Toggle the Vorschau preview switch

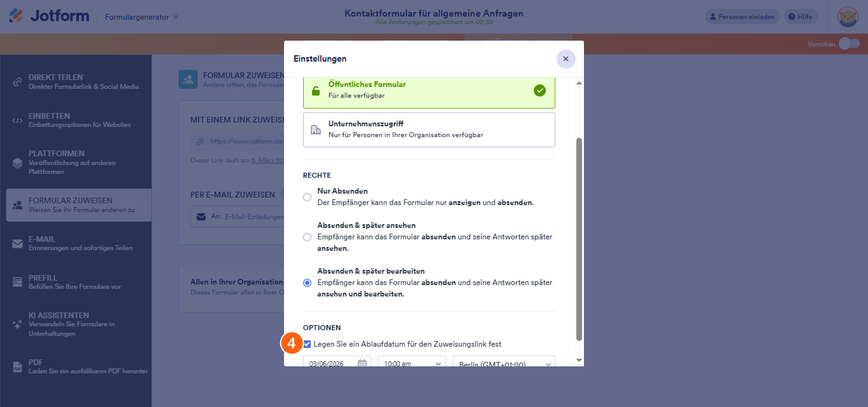pos(848,44)
